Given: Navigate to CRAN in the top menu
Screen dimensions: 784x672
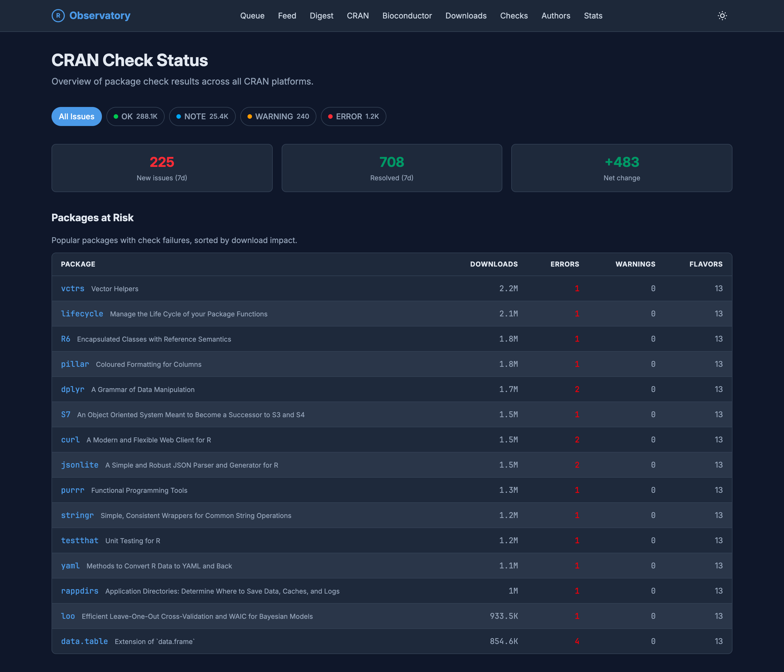Looking at the screenshot, I should pos(358,16).
